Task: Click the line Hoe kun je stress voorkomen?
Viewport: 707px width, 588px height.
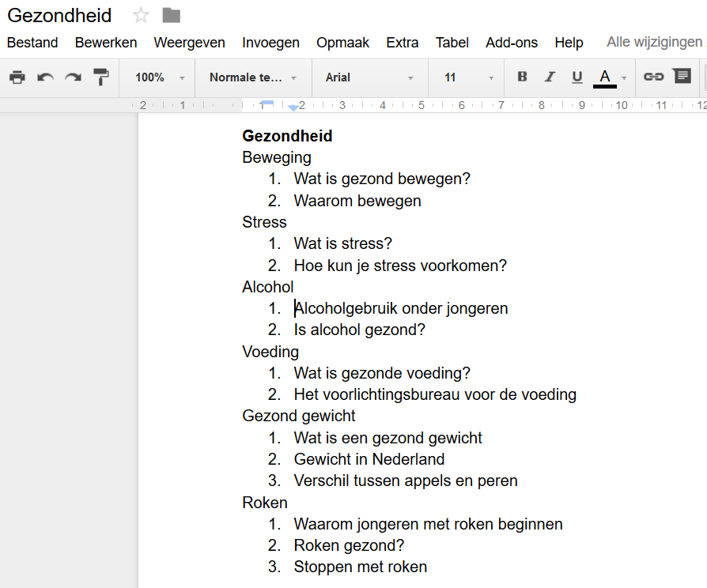Action: (x=400, y=266)
